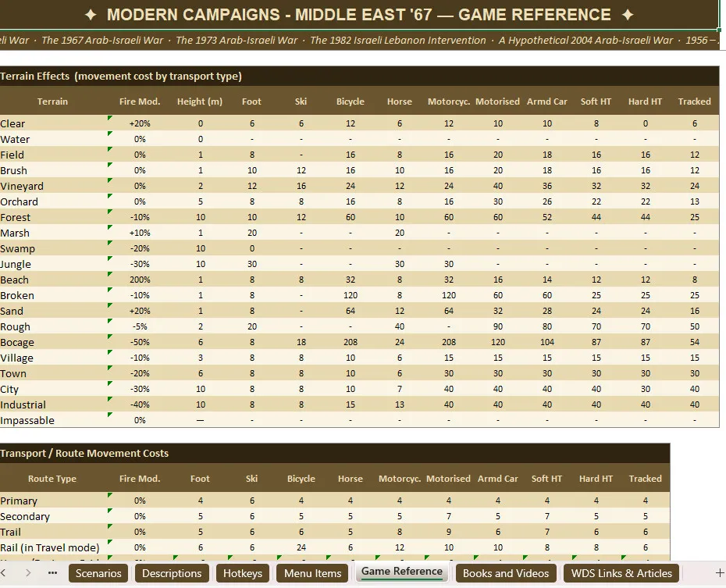Screen dimensions: 726x588
Task: Select the Town terrain cell
Action: [54, 373]
